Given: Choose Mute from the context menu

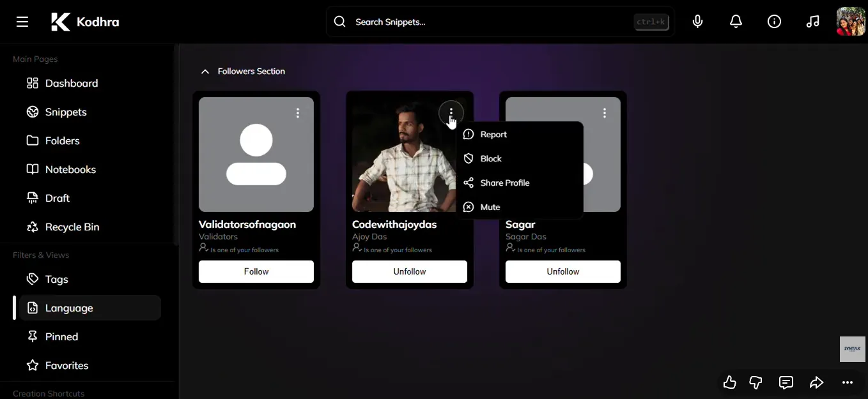Looking at the screenshot, I should pos(519,207).
